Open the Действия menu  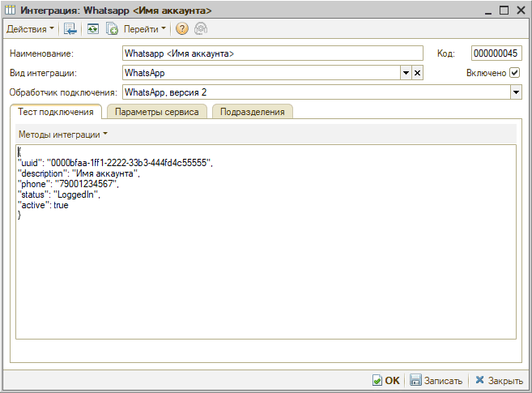pos(31,29)
